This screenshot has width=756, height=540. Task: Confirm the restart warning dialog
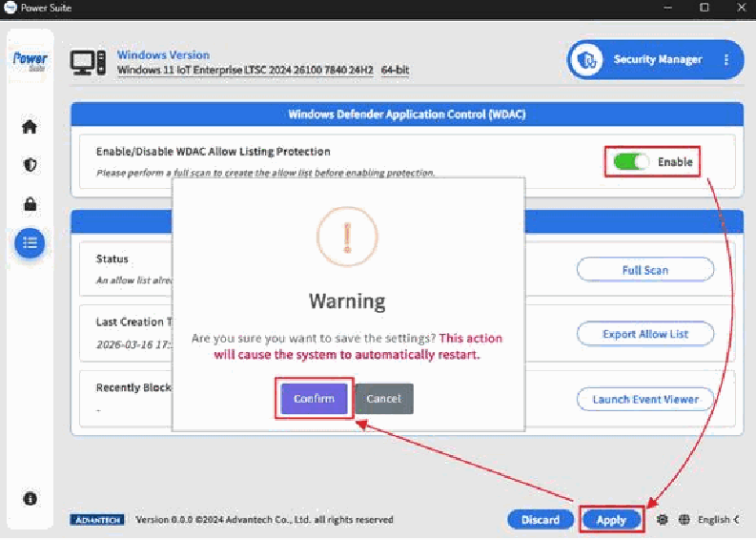(314, 399)
